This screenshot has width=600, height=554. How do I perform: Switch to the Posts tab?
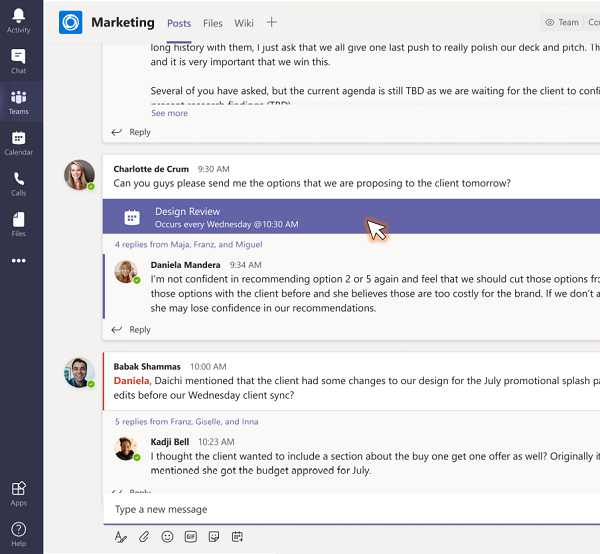pos(179,23)
